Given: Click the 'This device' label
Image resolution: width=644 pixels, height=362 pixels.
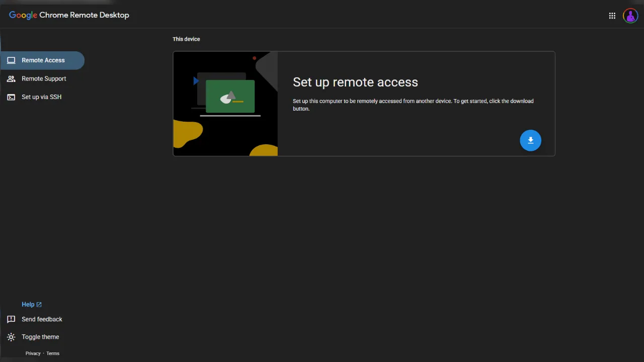Looking at the screenshot, I should 186,39.
